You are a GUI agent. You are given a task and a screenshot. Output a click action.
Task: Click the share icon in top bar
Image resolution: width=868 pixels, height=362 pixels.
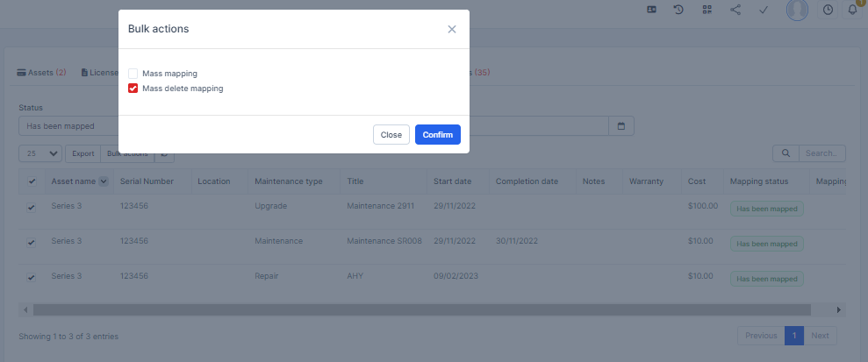pyautogui.click(x=735, y=10)
